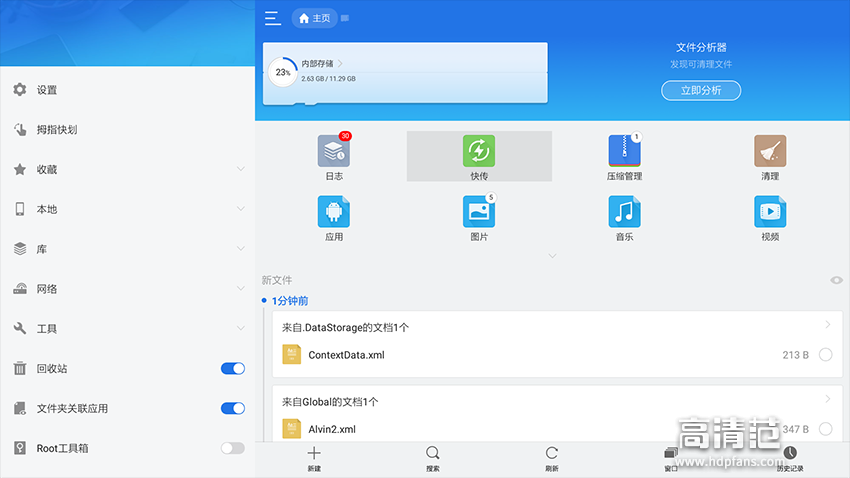
Task: Launch 快传 quick transfer
Action: 479,156
